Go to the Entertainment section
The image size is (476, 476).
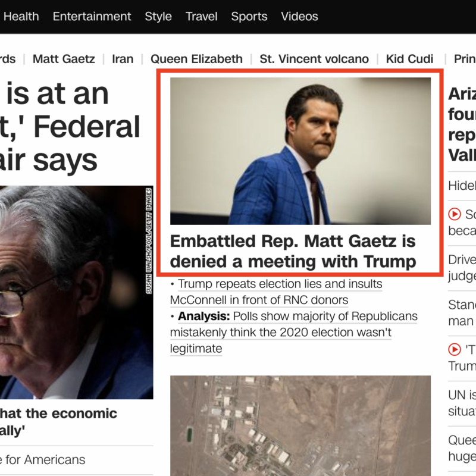[x=92, y=17]
